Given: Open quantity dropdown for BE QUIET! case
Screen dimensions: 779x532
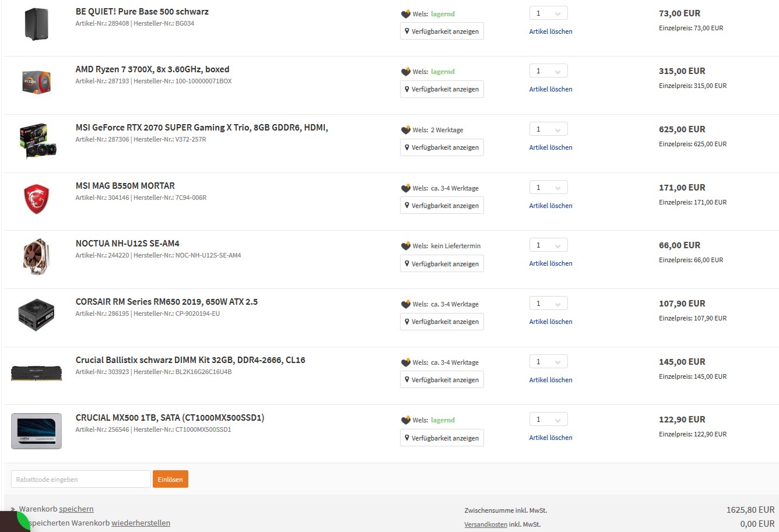Looking at the screenshot, I should coord(549,13).
